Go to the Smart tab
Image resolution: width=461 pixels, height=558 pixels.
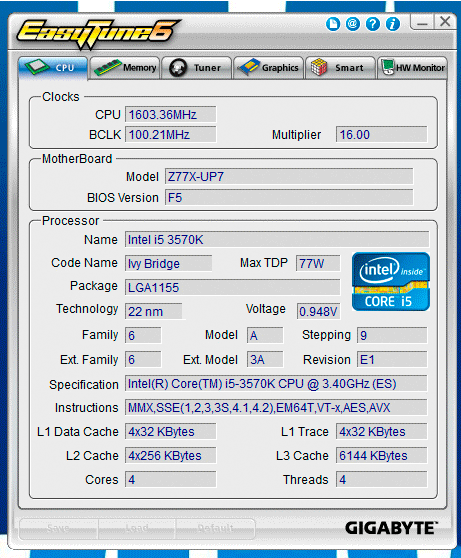340,68
